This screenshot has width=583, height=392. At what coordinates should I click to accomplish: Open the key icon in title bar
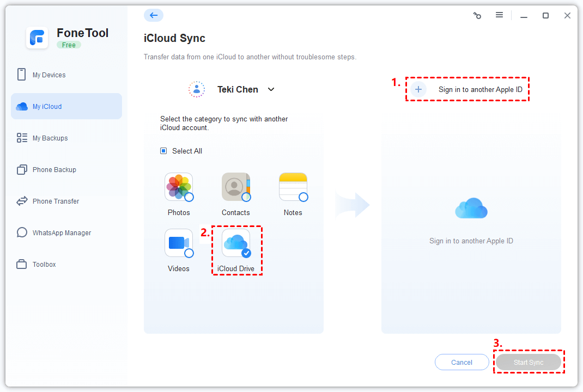click(477, 16)
